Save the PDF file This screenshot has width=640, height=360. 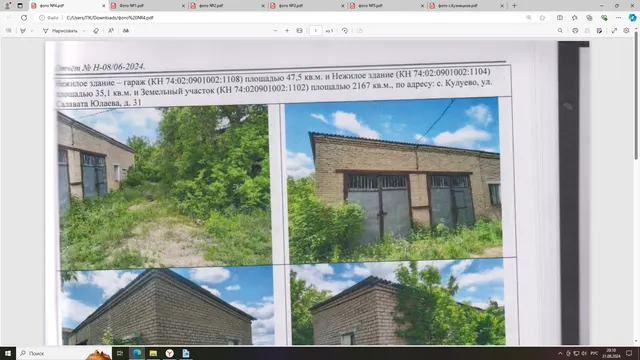[x=587, y=31]
